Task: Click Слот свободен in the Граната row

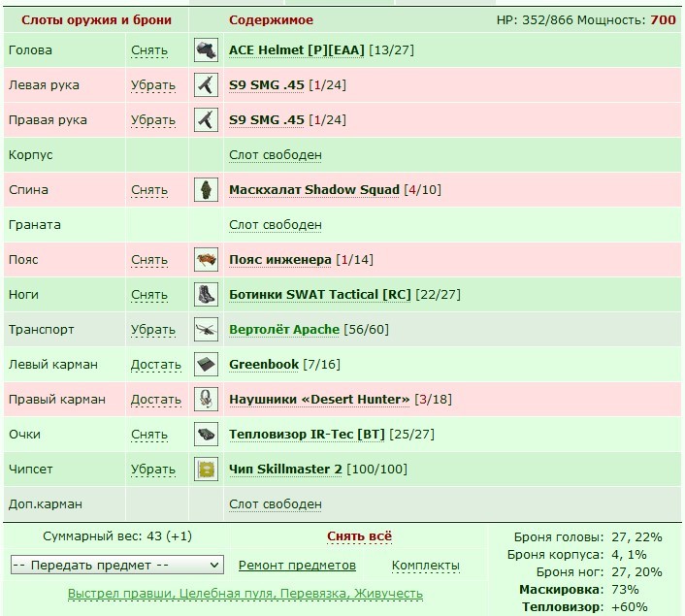Action: 276,225
